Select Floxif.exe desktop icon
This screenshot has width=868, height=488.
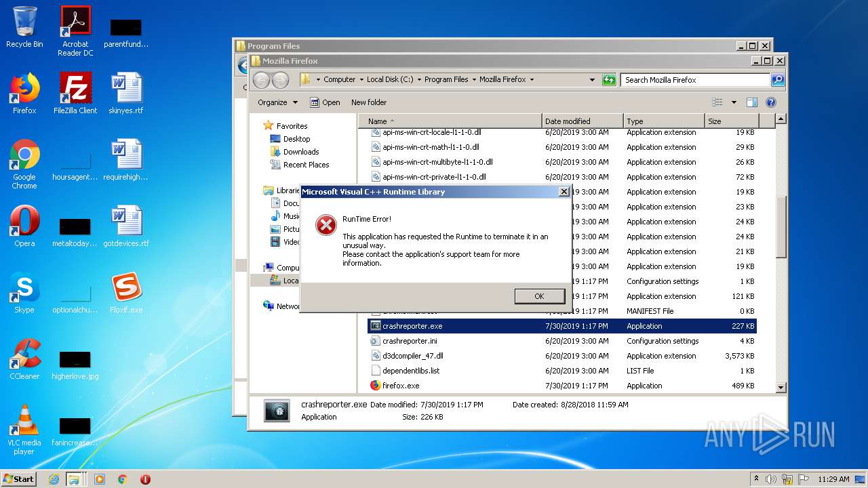click(x=126, y=293)
